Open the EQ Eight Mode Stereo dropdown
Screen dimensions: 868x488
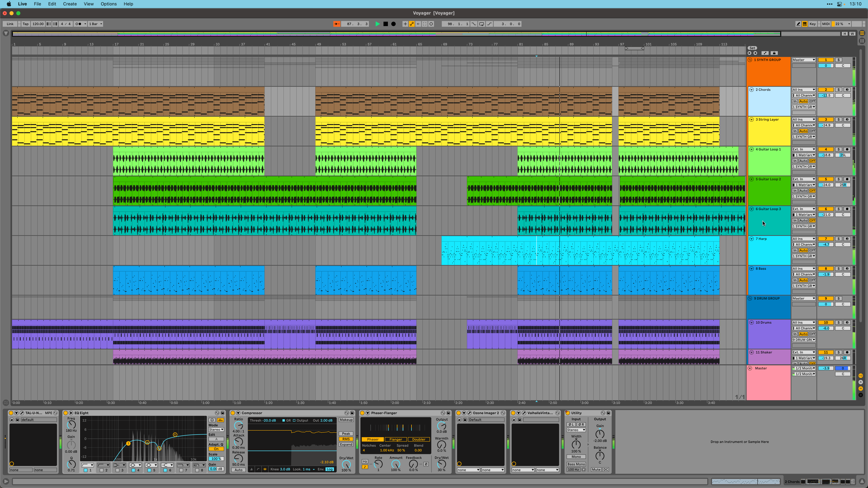pyautogui.click(x=216, y=429)
